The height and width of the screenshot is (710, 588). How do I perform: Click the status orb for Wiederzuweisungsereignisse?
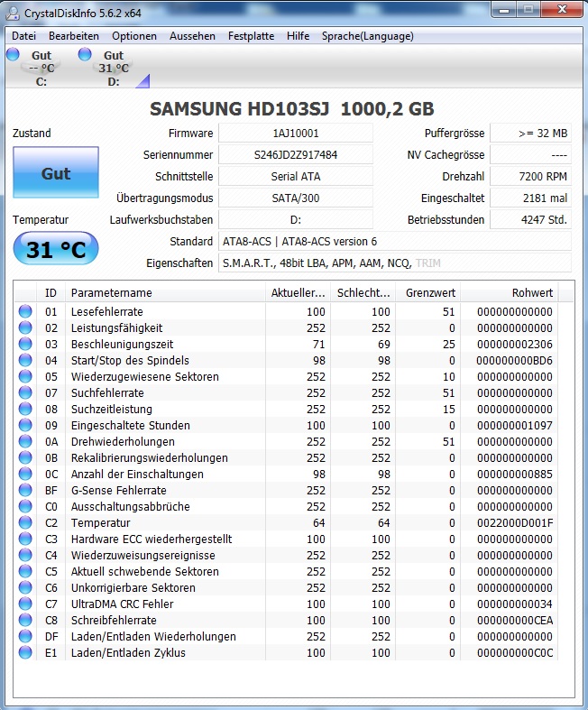[x=25, y=555]
